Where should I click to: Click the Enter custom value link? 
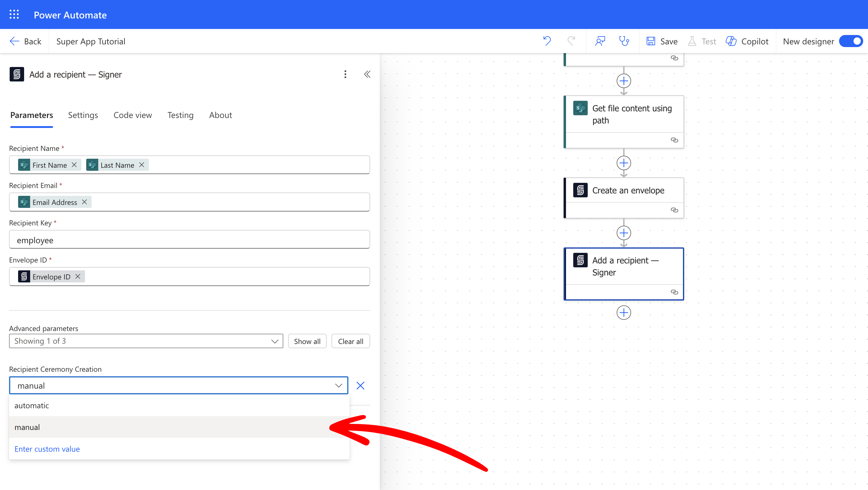pyautogui.click(x=47, y=449)
